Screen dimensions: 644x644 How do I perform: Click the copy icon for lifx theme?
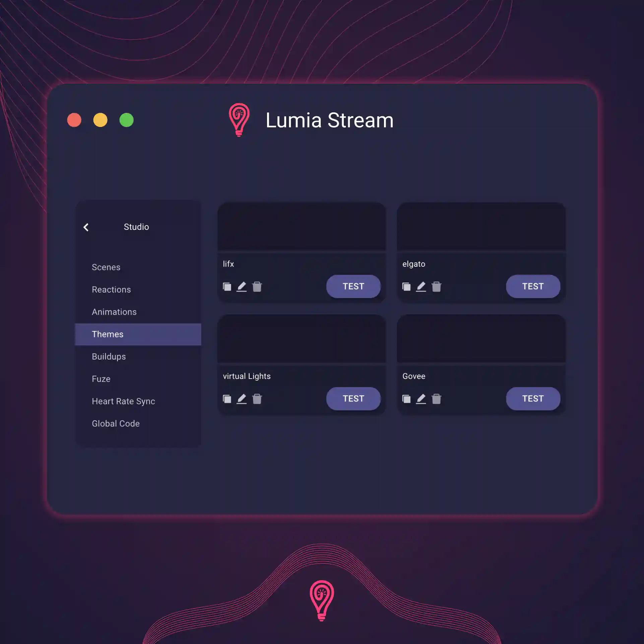tap(227, 286)
